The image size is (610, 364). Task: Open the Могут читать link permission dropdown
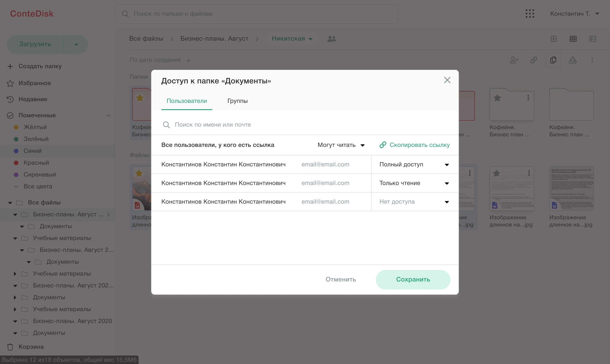(x=341, y=145)
